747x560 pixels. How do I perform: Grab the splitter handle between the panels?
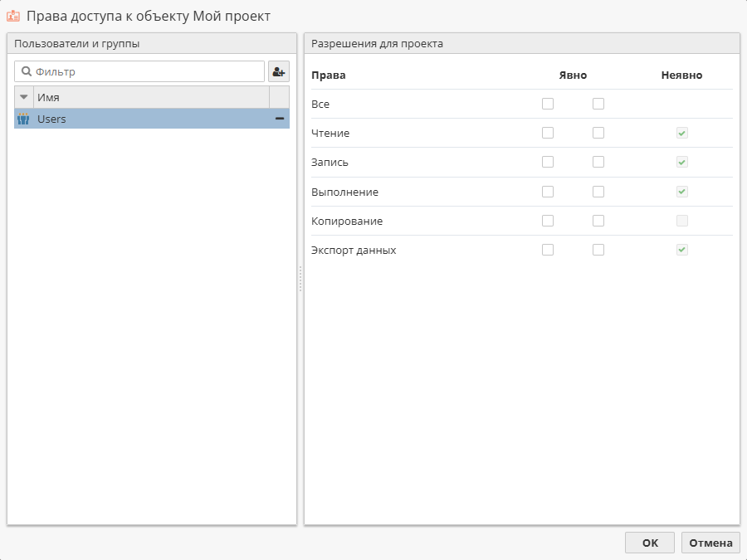pos(300,279)
